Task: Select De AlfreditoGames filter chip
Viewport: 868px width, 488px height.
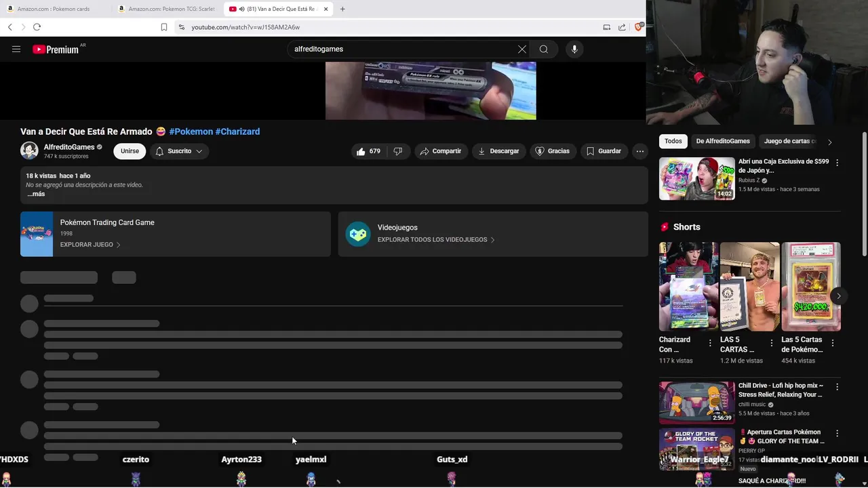Action: [x=723, y=141]
